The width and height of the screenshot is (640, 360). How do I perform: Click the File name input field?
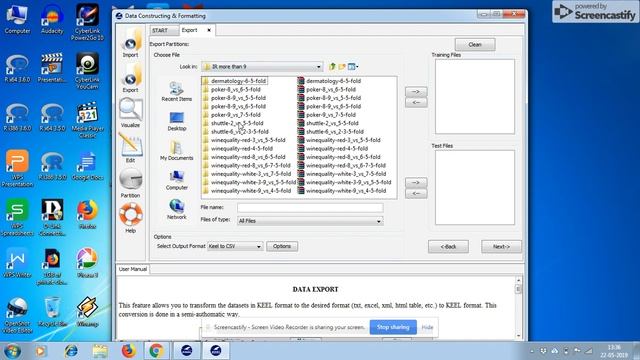pos(310,208)
